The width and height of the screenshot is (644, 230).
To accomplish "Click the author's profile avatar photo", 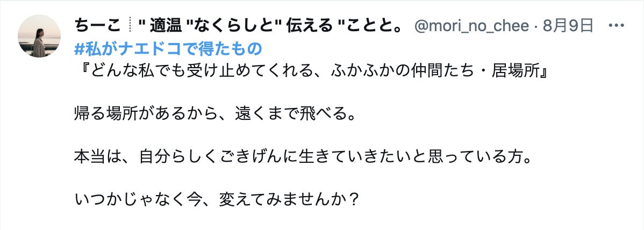I will (x=39, y=36).
